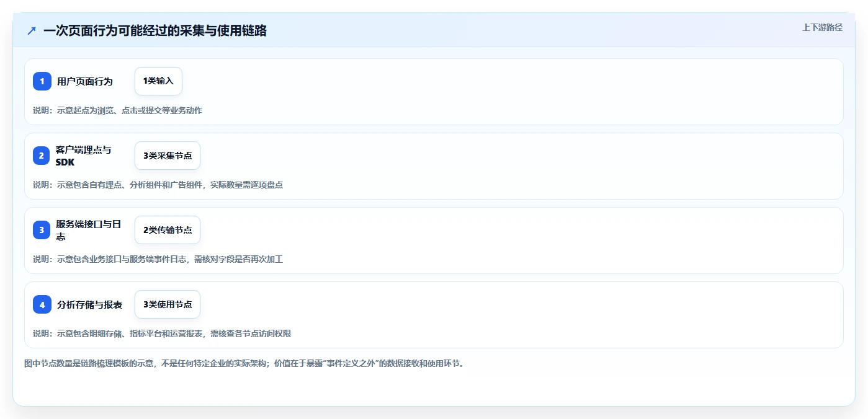Click the '上下游路径' label
868x419 pixels.
[x=822, y=27]
